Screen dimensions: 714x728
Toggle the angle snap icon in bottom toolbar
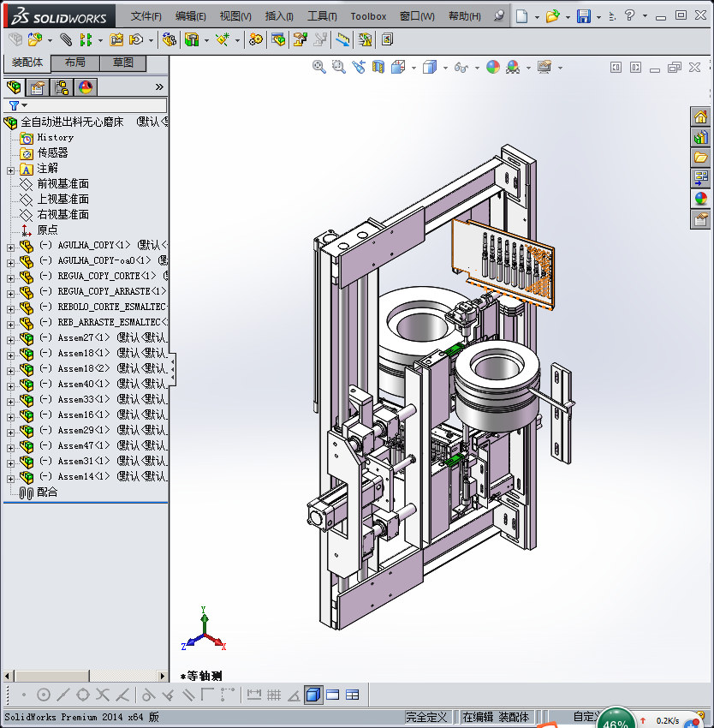pos(294,695)
